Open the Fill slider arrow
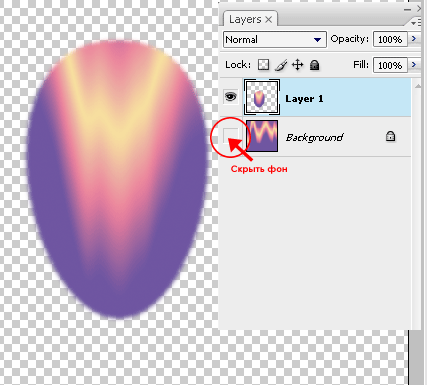This screenshot has width=427, height=385. pyautogui.click(x=414, y=64)
